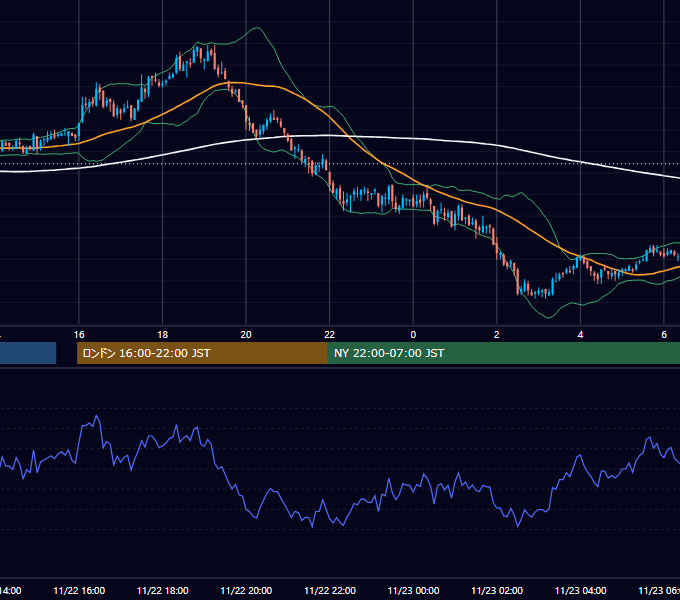Click the 0 hour axis label
The image size is (680, 600).
pyautogui.click(x=413, y=335)
